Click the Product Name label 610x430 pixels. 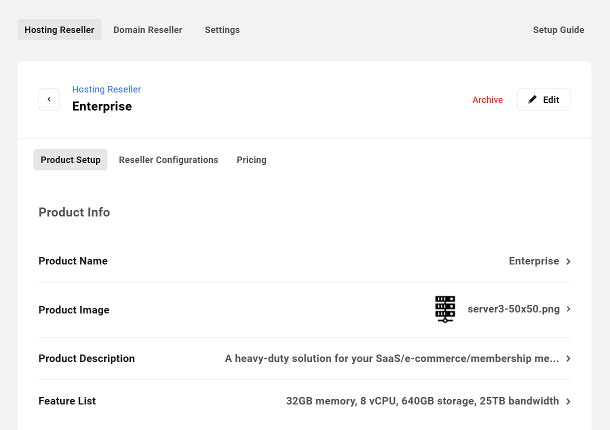tap(73, 261)
